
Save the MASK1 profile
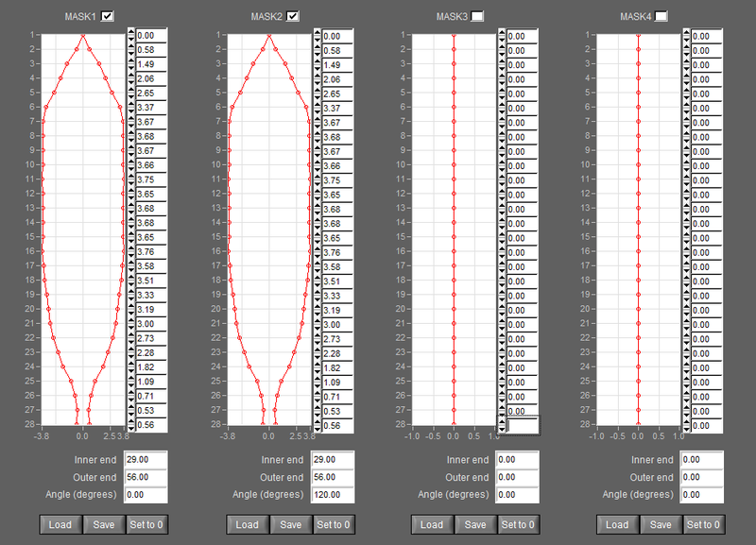click(x=104, y=525)
